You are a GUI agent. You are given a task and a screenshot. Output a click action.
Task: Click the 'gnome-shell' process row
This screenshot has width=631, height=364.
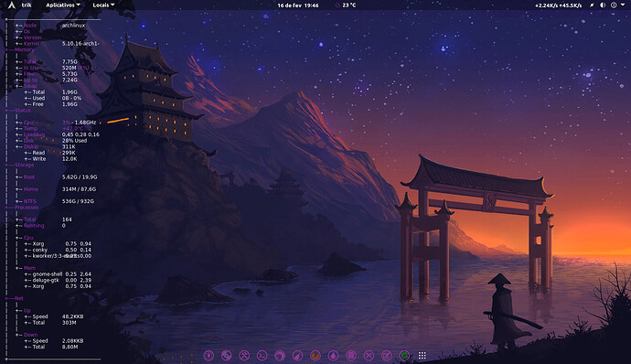tap(58, 273)
